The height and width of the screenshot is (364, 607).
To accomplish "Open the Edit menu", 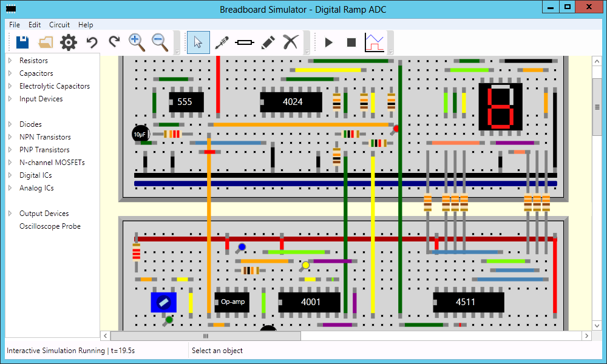I will 35,25.
